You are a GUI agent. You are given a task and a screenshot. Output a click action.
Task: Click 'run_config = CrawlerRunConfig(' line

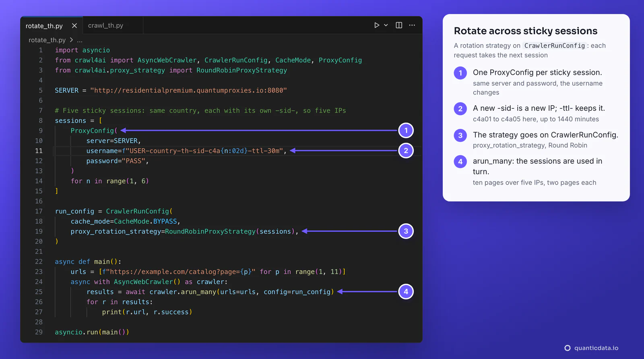click(x=114, y=211)
